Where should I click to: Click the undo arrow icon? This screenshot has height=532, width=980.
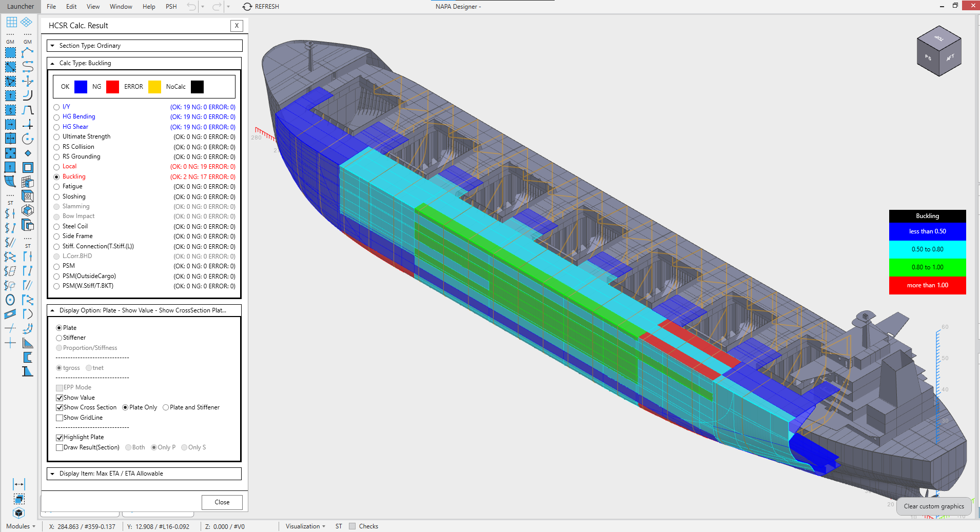191,7
